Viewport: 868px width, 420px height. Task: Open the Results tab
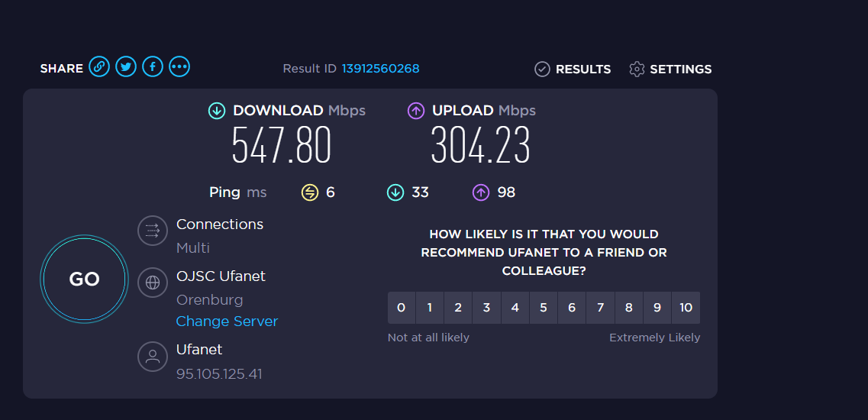tap(573, 69)
